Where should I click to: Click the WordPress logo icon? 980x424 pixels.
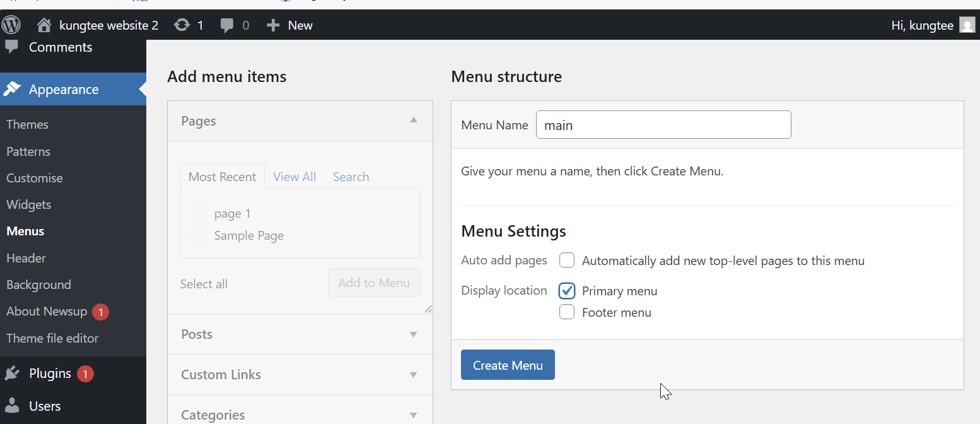click(11, 25)
